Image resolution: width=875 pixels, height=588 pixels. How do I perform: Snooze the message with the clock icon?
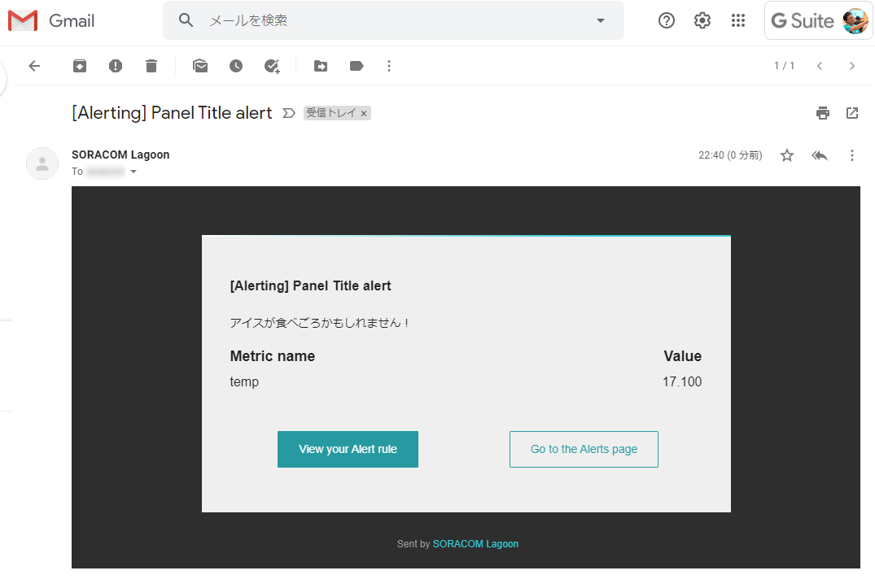tap(236, 66)
